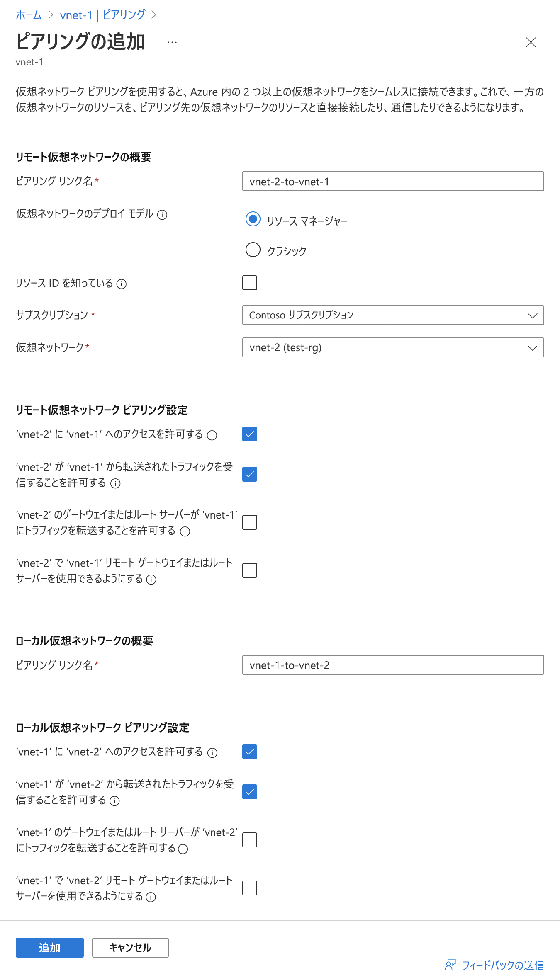Click info icon for vnet-1 gateway forwarding option
The image size is (560, 980).
(x=183, y=849)
